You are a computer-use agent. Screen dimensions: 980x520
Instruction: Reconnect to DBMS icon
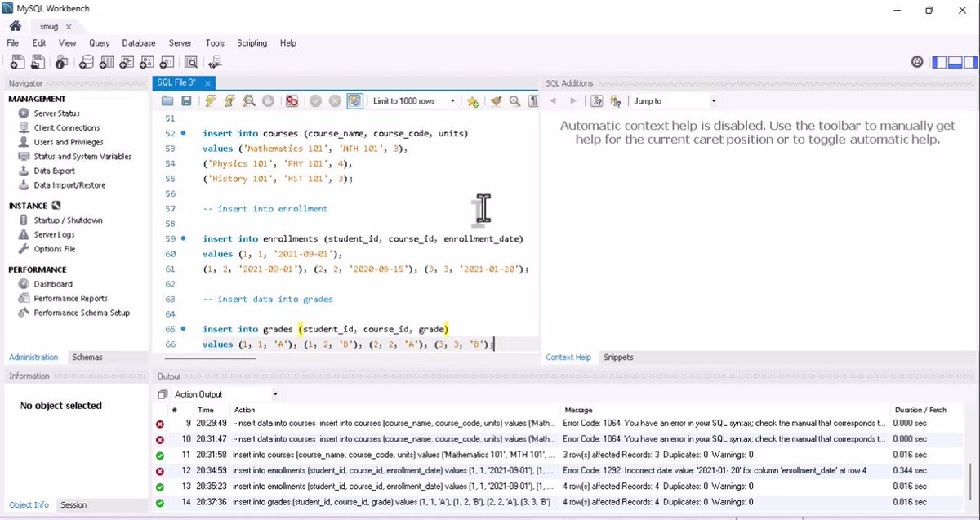(x=215, y=61)
